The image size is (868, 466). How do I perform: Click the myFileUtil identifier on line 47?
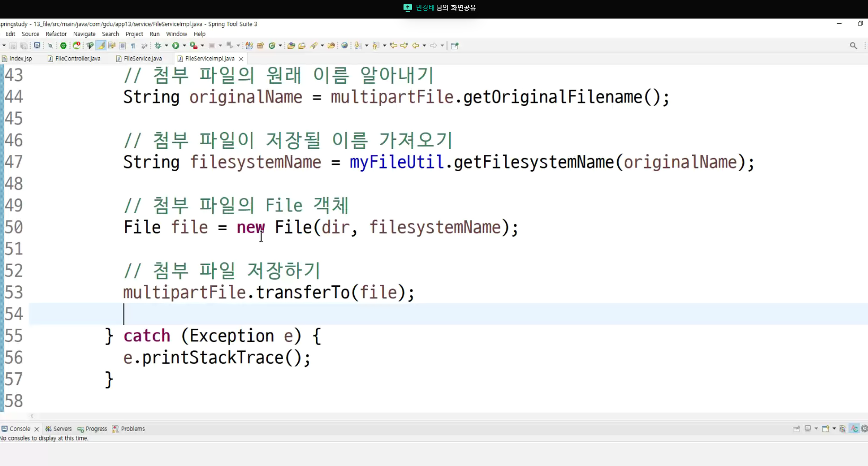pos(396,162)
